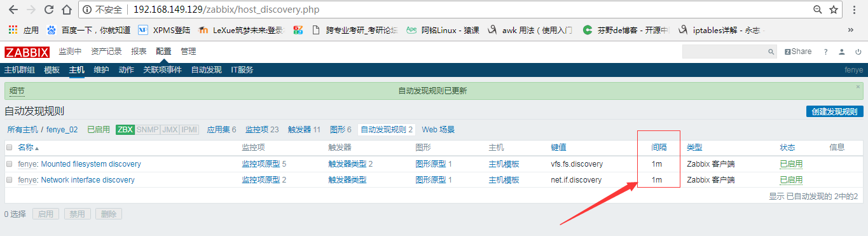
Task: Toggle 已启用 status of Network interface discovery
Action: (x=791, y=180)
